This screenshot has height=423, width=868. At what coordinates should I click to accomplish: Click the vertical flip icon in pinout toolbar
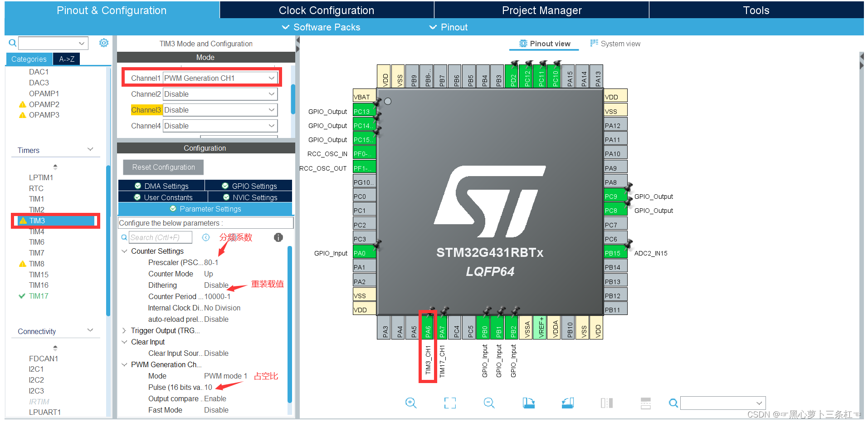click(x=607, y=403)
